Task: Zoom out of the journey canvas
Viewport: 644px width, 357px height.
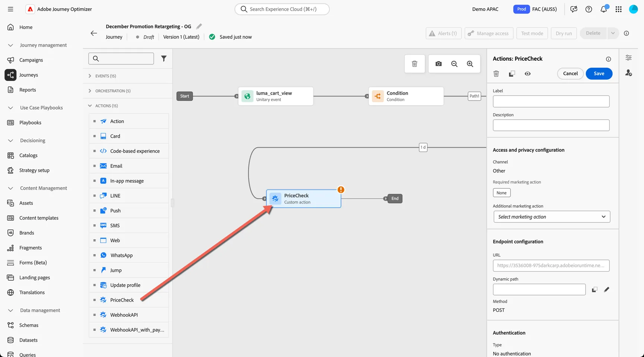Action: (x=454, y=64)
